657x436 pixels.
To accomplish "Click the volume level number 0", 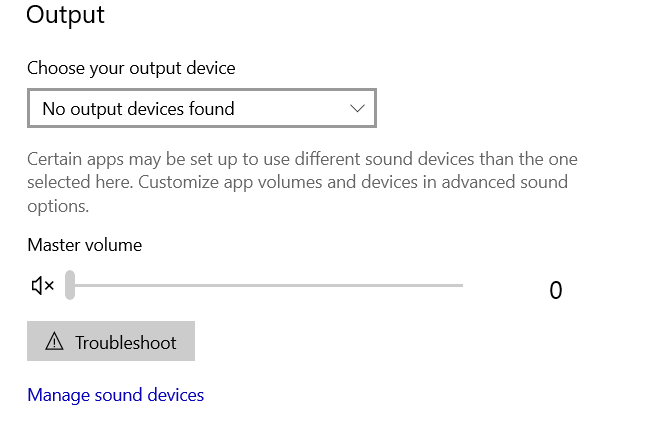I will 556,291.
